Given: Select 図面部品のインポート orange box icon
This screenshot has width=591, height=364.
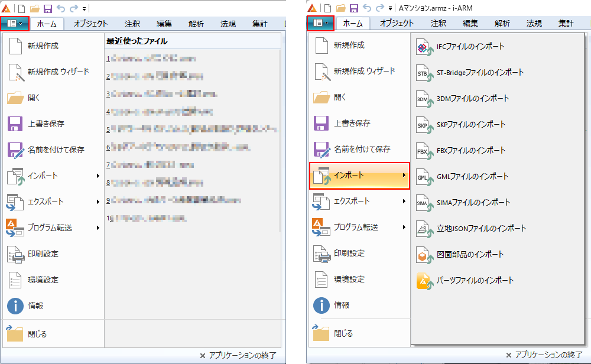Looking at the screenshot, I should point(423,255).
